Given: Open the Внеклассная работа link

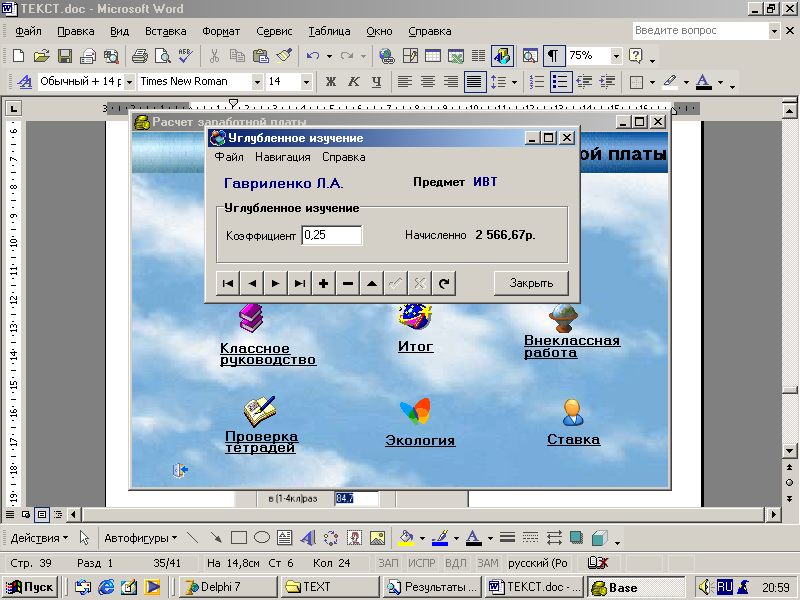Looking at the screenshot, I should coord(572,346).
